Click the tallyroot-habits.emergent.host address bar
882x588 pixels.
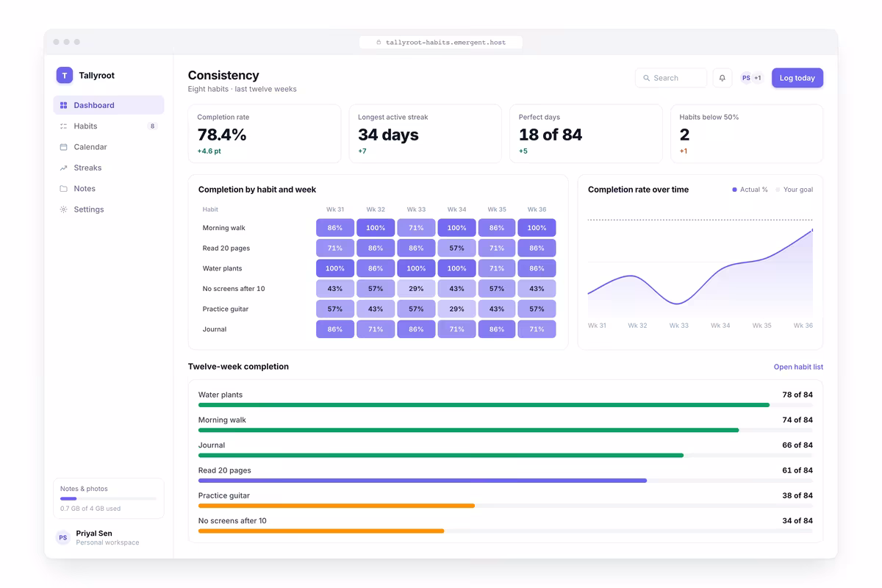pos(441,43)
